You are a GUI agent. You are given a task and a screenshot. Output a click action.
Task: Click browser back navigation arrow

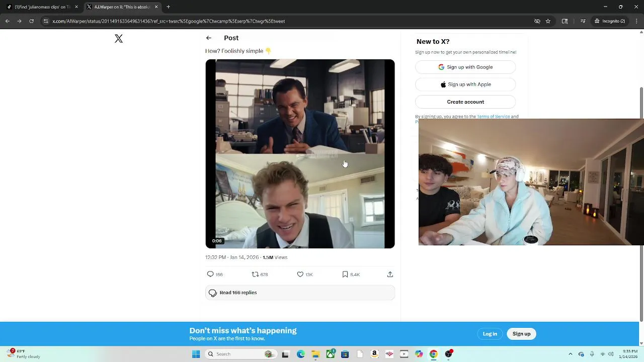pos(8,21)
